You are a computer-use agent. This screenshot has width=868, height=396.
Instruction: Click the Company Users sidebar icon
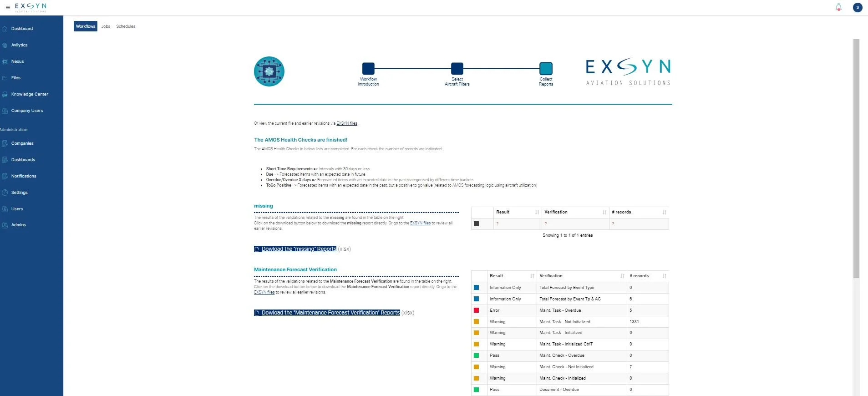[5, 111]
